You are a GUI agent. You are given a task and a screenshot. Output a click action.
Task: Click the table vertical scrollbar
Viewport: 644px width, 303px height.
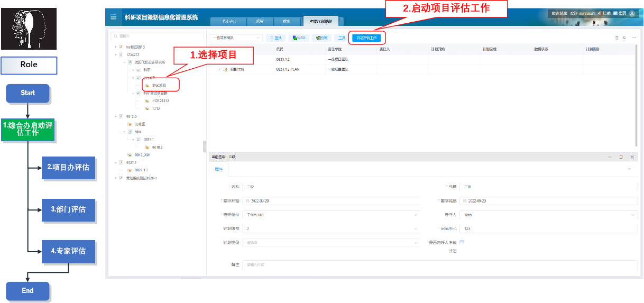637,95
